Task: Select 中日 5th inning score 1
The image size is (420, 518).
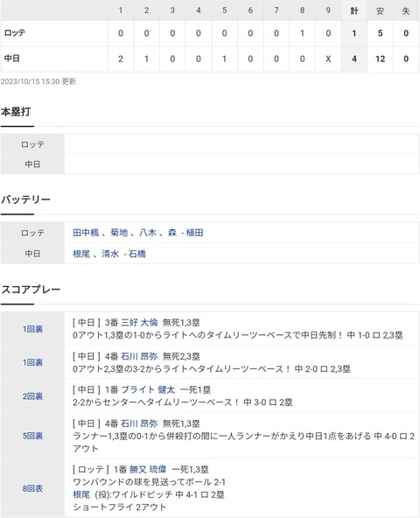Action: pos(224,59)
